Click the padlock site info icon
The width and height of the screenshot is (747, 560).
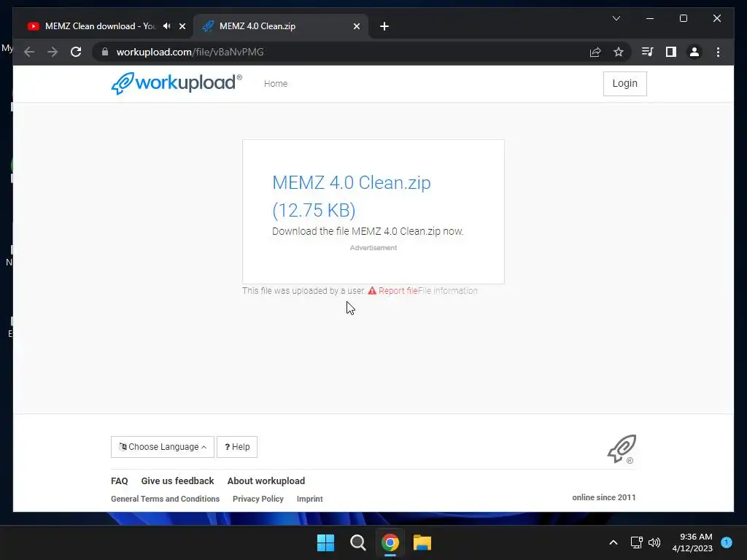105,52
